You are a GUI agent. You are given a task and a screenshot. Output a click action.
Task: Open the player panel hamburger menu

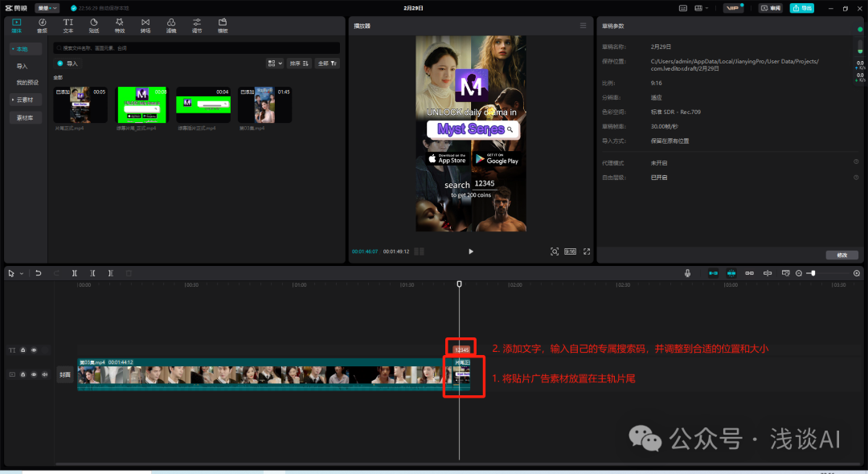(583, 24)
